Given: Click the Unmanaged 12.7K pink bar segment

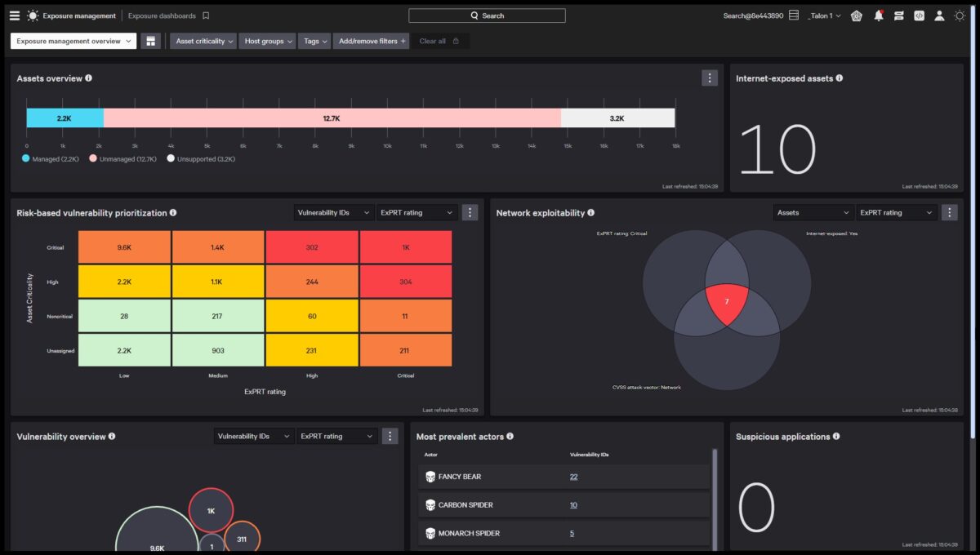Looking at the screenshot, I should [x=332, y=118].
